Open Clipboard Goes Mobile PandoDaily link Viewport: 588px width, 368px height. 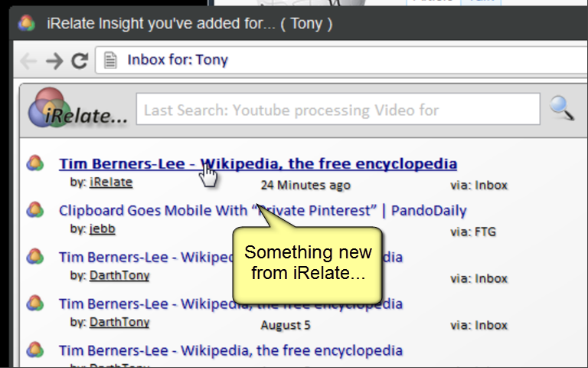point(263,210)
